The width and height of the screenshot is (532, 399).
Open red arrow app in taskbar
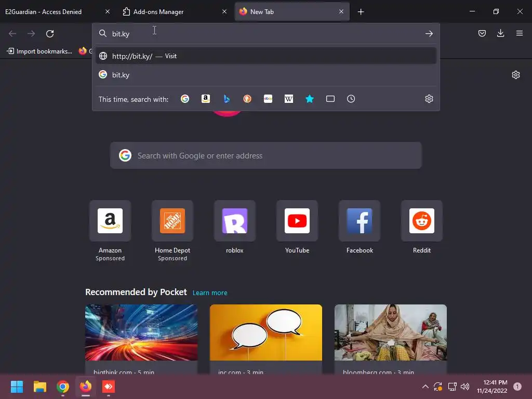coord(109,387)
